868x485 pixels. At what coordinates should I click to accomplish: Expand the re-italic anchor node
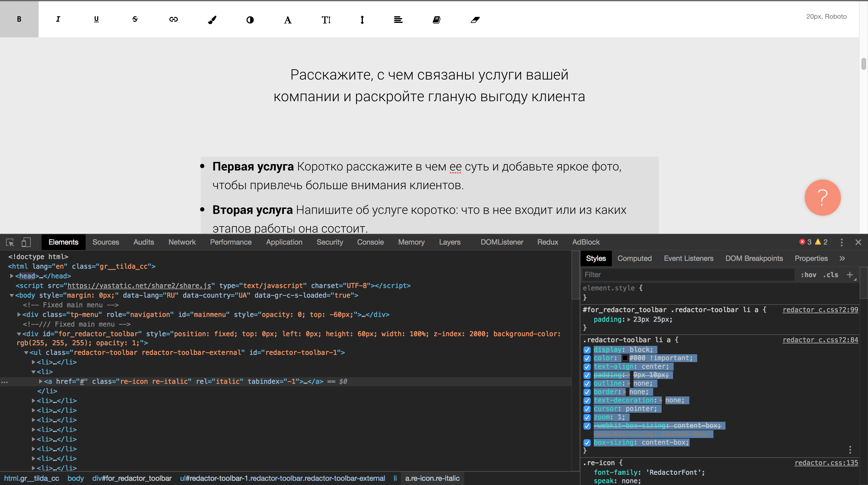41,381
